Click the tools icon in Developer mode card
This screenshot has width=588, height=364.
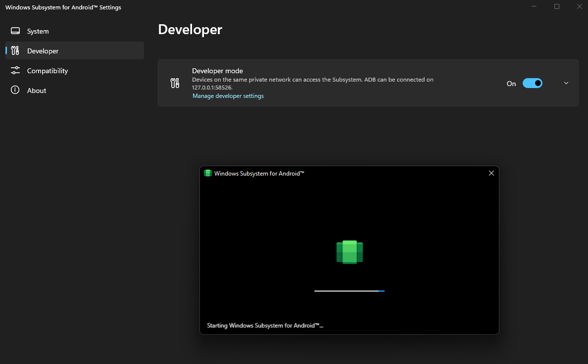coord(175,83)
